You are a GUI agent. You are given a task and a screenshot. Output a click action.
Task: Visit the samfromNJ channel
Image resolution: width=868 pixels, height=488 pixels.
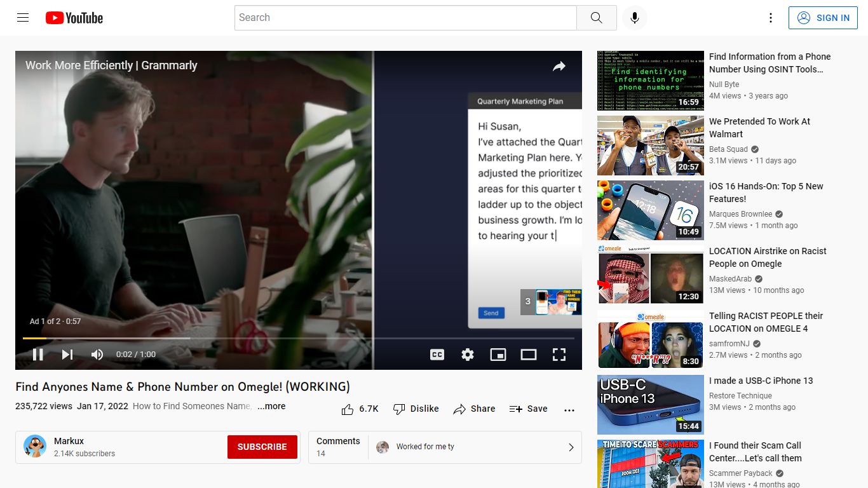coord(729,344)
